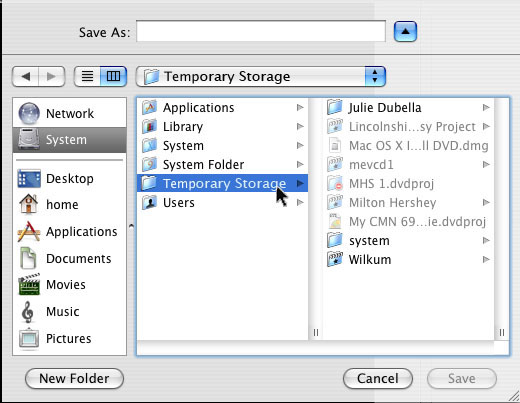
Task: Collapse dialog with the blue triangle button
Action: (405, 32)
